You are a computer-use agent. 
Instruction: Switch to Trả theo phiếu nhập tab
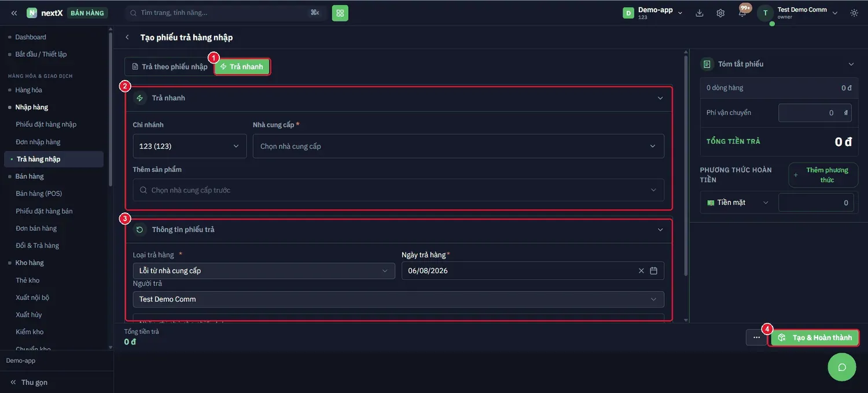[x=170, y=67]
